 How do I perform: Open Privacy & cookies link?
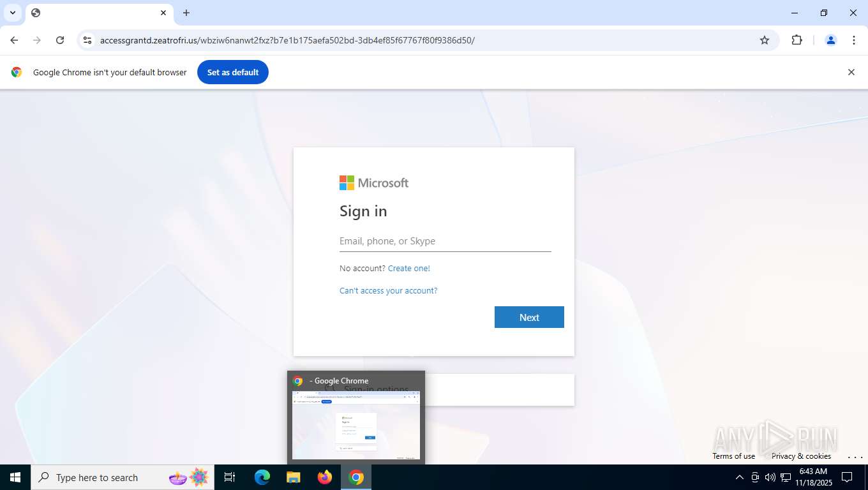coord(801,456)
